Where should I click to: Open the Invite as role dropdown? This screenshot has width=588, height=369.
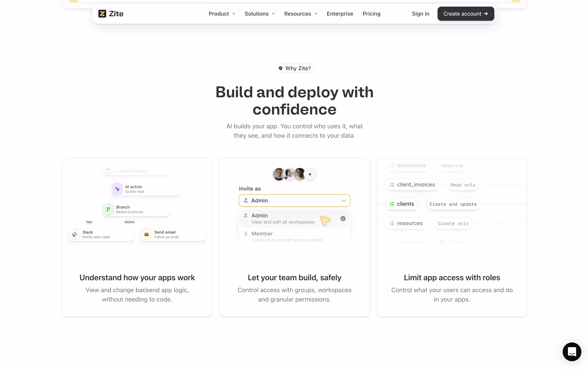tap(295, 201)
